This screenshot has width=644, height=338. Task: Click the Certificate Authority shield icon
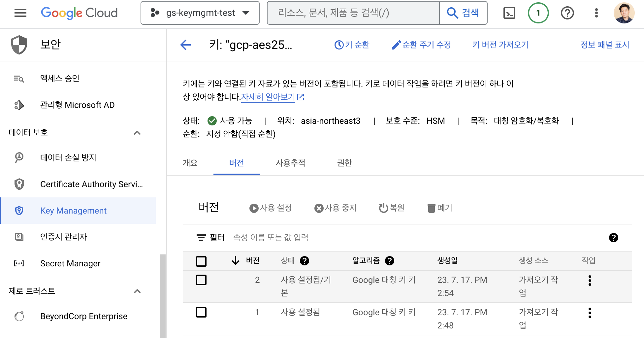[19, 184]
